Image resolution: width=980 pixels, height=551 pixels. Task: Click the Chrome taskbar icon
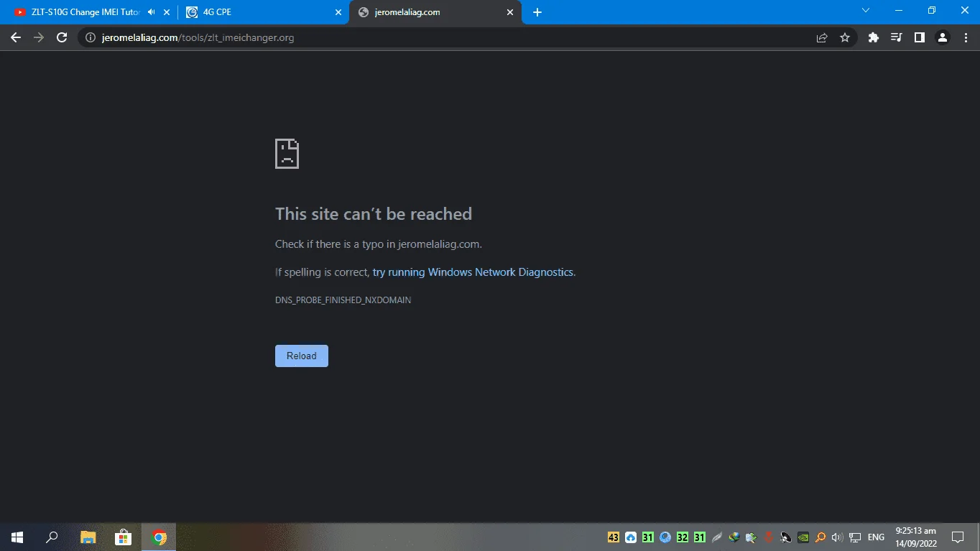159,537
